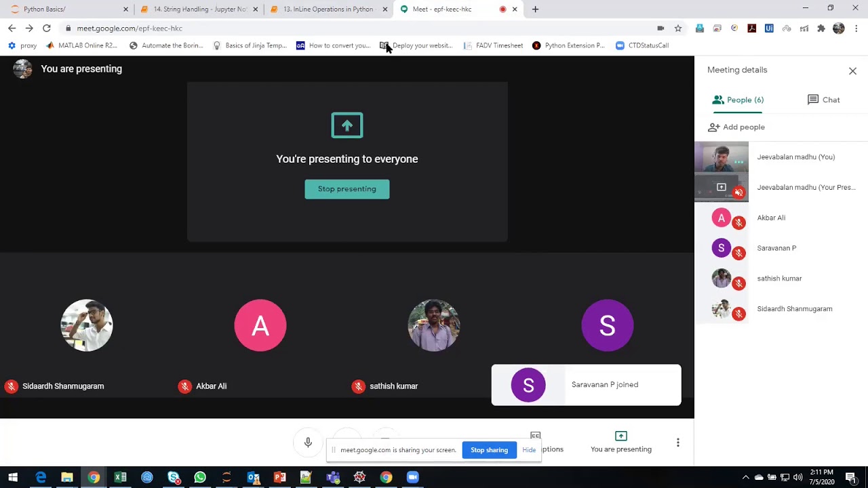Screen dimensions: 868x488
Task: Open Zoom from the taskbar
Action: click(412, 477)
